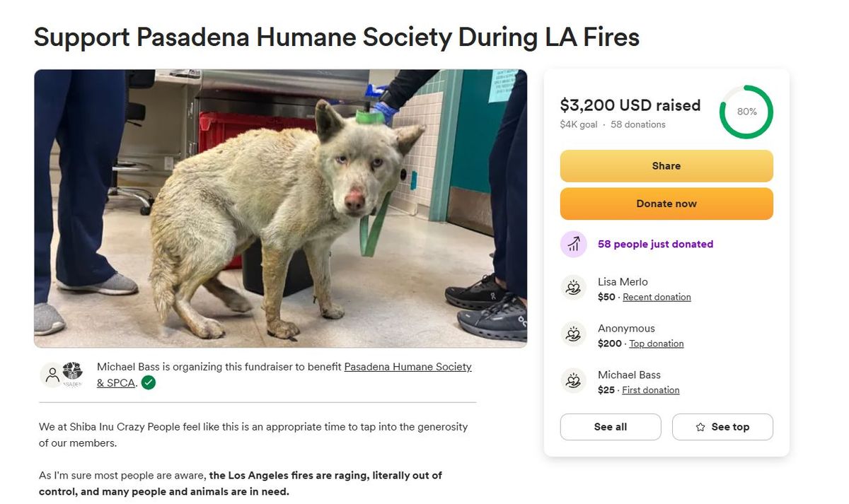The height and width of the screenshot is (504, 849).
Task: Click the donation icon beside the Anonymous donor
Action: click(x=573, y=334)
